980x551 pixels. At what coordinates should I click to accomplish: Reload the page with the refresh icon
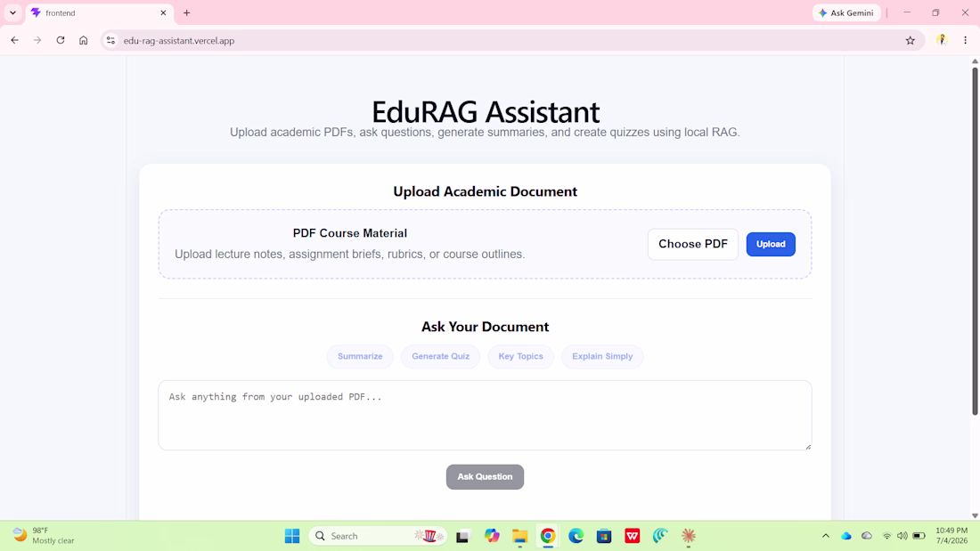coord(61,41)
